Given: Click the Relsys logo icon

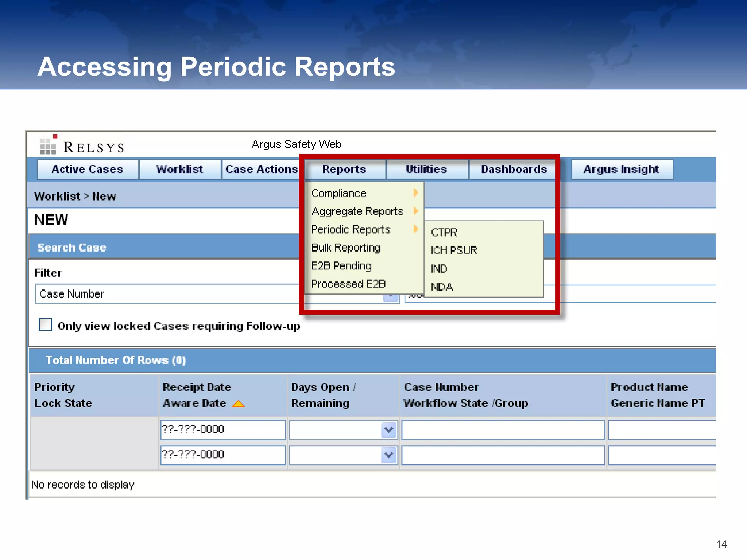Looking at the screenshot, I should [48, 144].
